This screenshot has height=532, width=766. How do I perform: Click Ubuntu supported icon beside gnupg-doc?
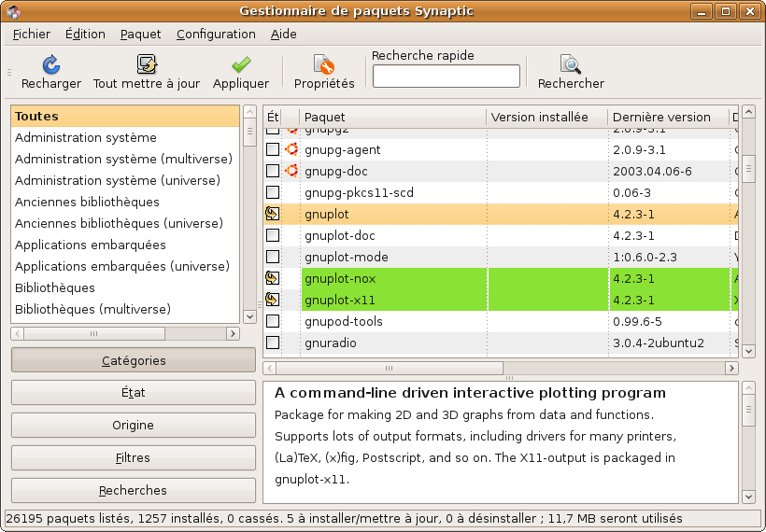click(291, 171)
